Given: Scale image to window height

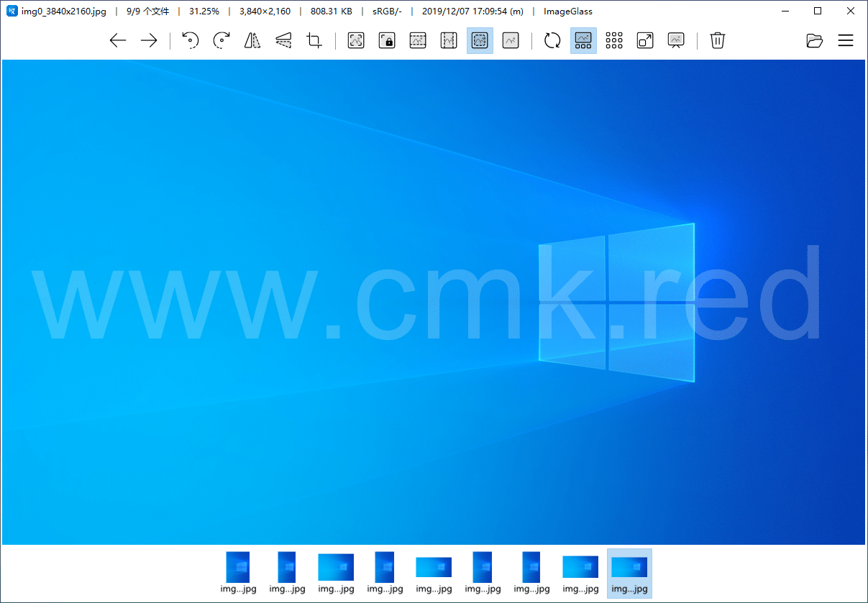Looking at the screenshot, I should click(x=449, y=41).
